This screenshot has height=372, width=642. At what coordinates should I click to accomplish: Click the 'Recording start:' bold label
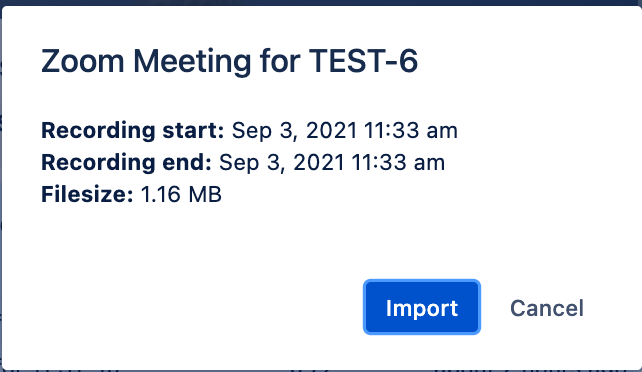click(133, 131)
